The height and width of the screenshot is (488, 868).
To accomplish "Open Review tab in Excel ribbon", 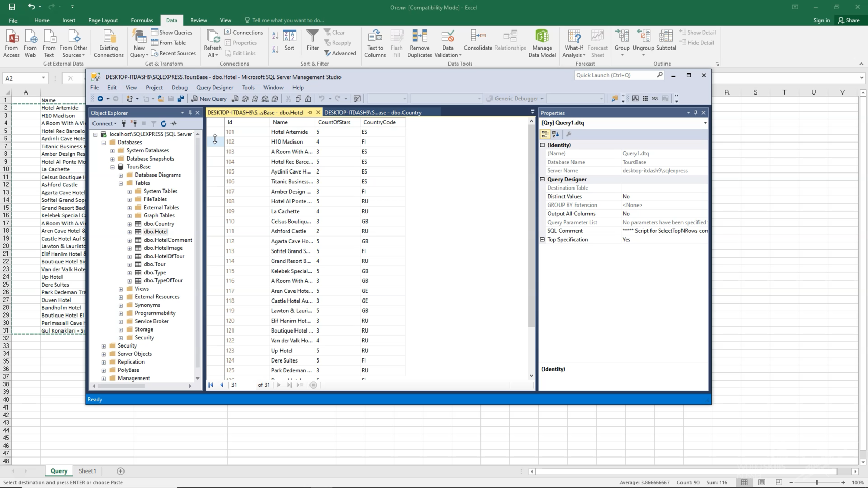I will pos(198,20).
